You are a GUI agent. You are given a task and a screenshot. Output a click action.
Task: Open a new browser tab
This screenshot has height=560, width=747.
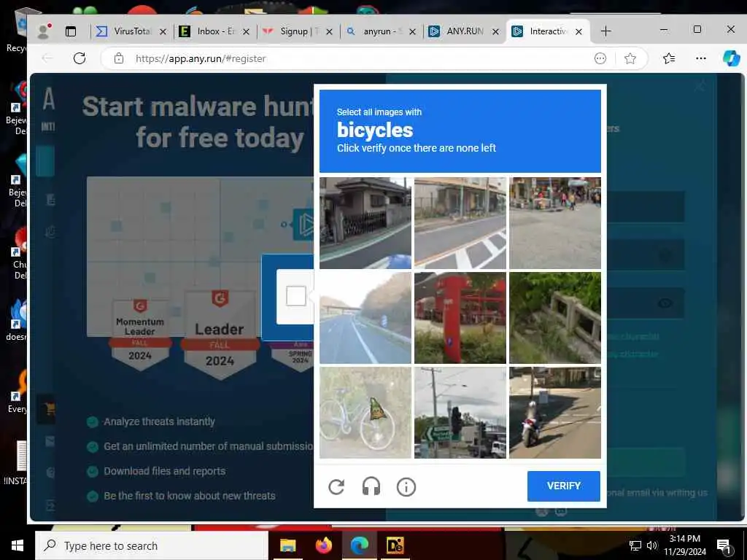605,31
